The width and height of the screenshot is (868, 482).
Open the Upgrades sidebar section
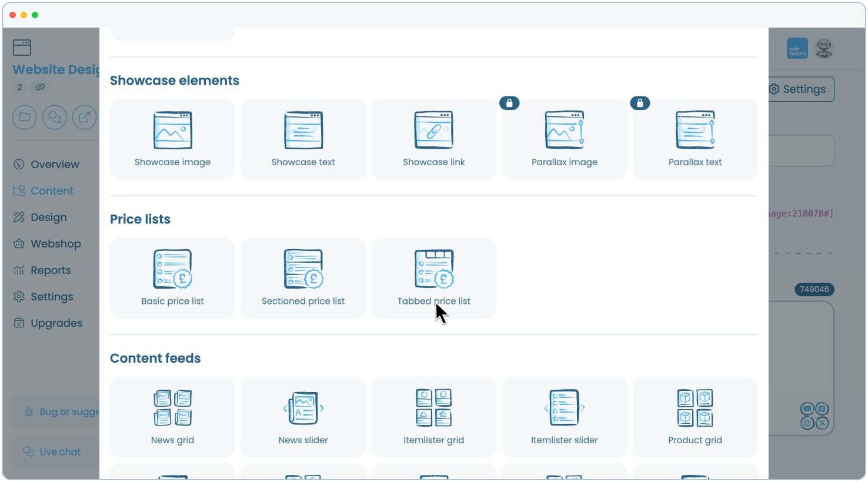(x=48, y=323)
